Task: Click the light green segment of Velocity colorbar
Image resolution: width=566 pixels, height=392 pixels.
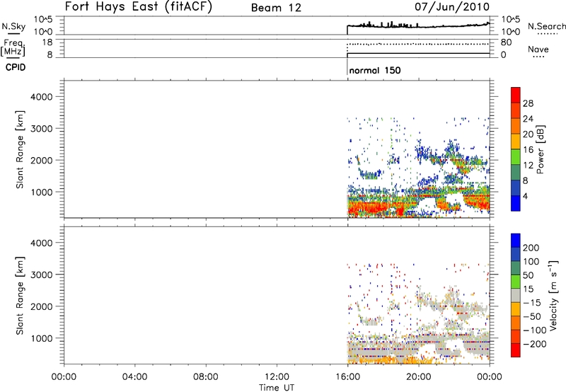Action: pyautogui.click(x=516, y=282)
